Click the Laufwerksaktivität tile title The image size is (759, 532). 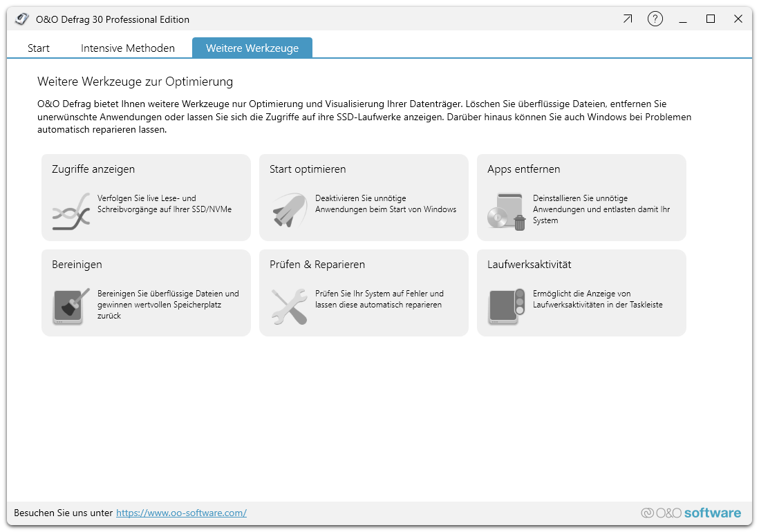[529, 265]
